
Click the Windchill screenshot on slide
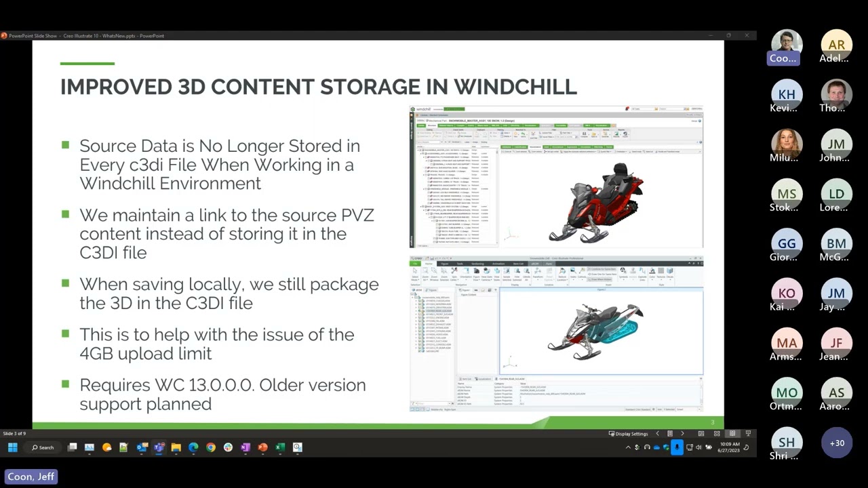tap(556, 177)
